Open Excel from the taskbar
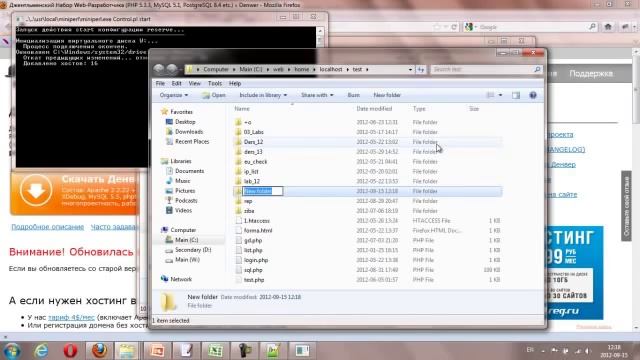 pyautogui.click(x=216, y=351)
